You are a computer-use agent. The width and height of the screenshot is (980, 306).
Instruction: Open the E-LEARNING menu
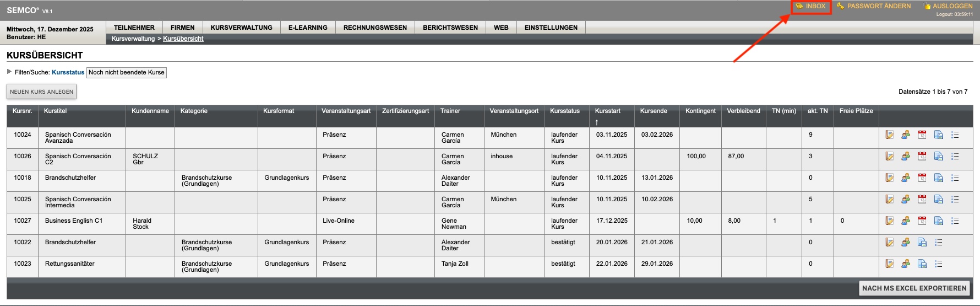click(308, 28)
